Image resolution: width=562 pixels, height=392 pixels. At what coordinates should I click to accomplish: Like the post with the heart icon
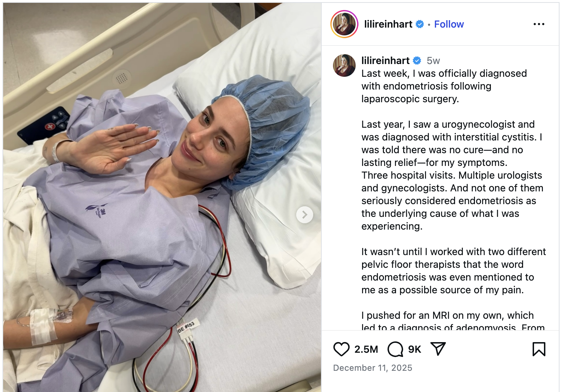tap(342, 349)
